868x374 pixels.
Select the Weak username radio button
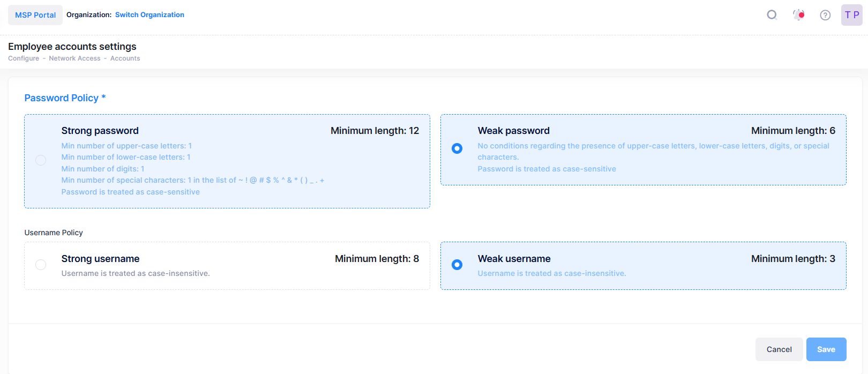point(457,264)
